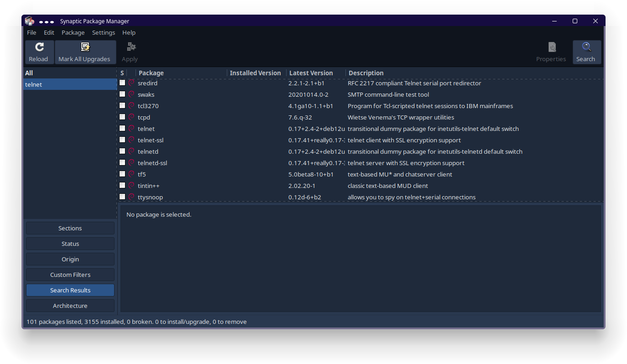Select the telnet search entry in the sidebar
This screenshot has width=627, height=364.
[70, 84]
